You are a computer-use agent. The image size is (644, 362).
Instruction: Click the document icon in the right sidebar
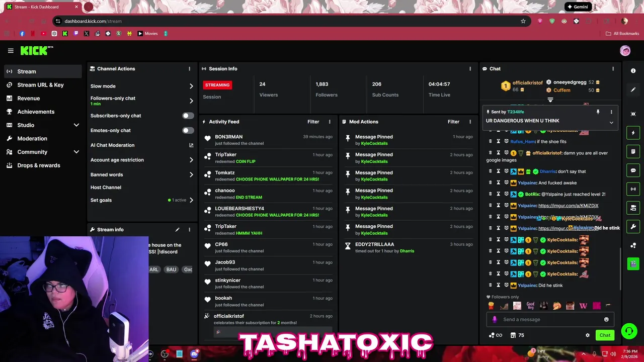point(633,151)
